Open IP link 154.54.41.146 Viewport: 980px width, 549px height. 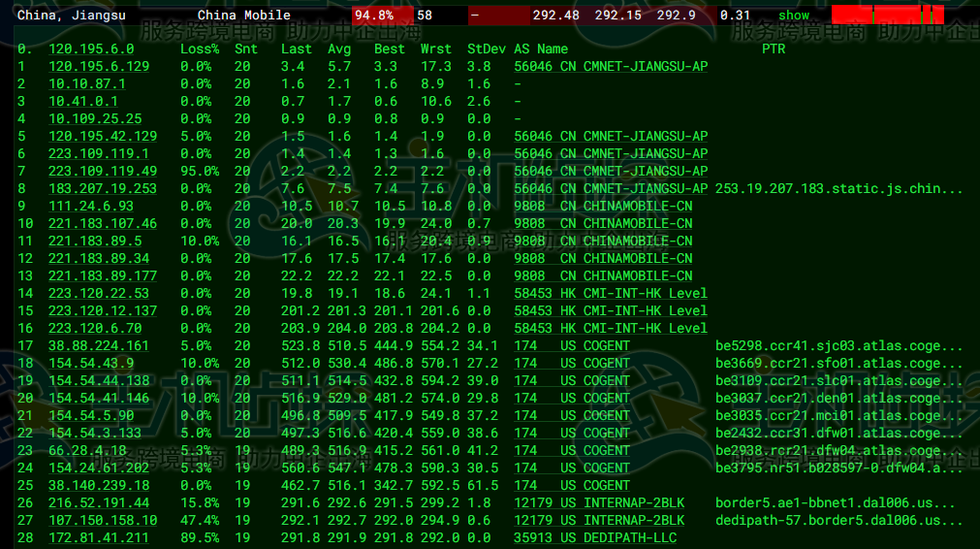(x=99, y=399)
